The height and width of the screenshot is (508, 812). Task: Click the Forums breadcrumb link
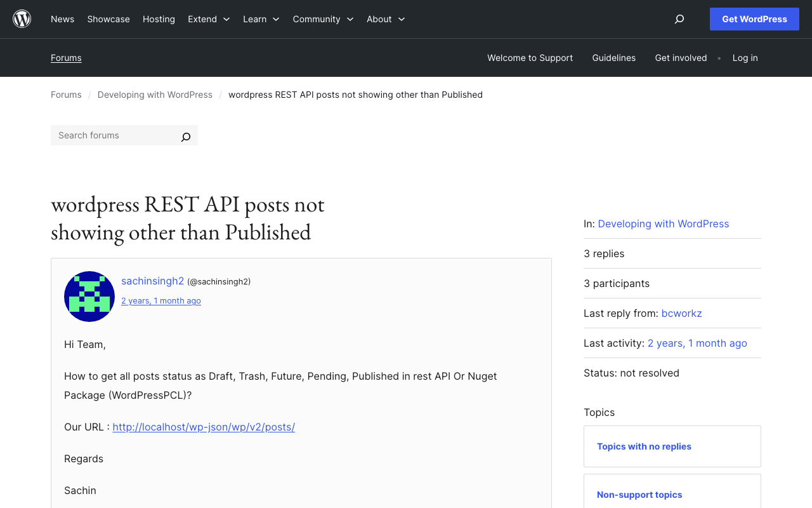[x=66, y=94]
